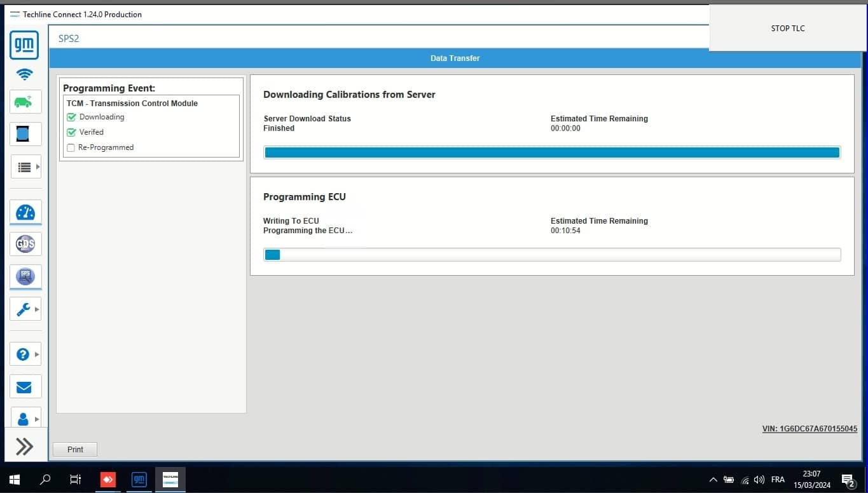Click the GM logo in the sidebar
The width and height of the screenshot is (868, 493).
(x=24, y=45)
